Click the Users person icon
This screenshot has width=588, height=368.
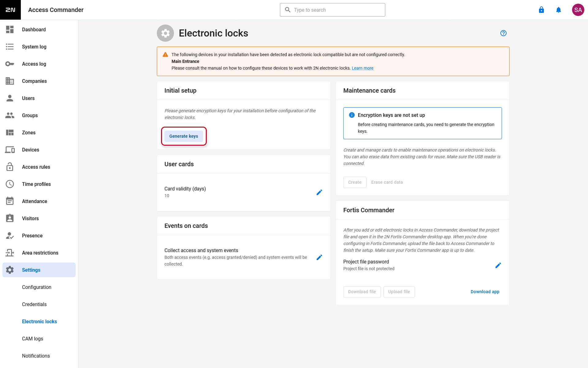pyautogui.click(x=10, y=98)
